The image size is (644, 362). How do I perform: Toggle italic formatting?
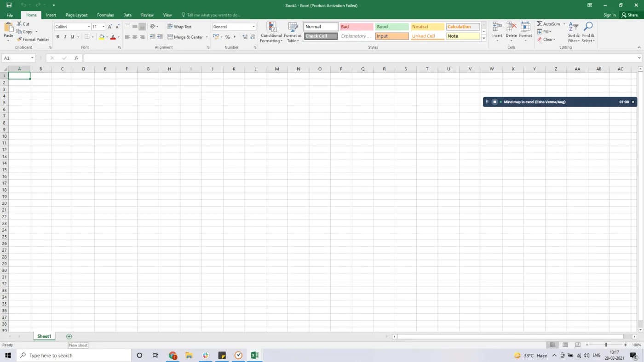[x=64, y=37]
